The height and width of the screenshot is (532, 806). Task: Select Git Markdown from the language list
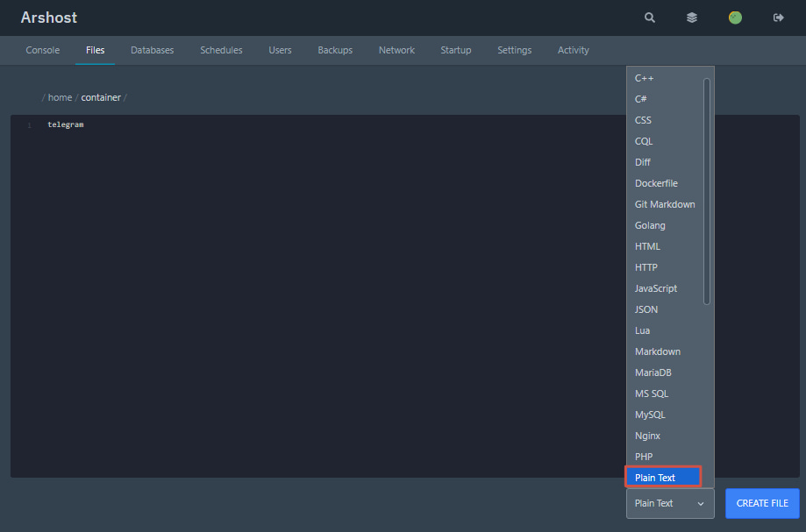664,204
